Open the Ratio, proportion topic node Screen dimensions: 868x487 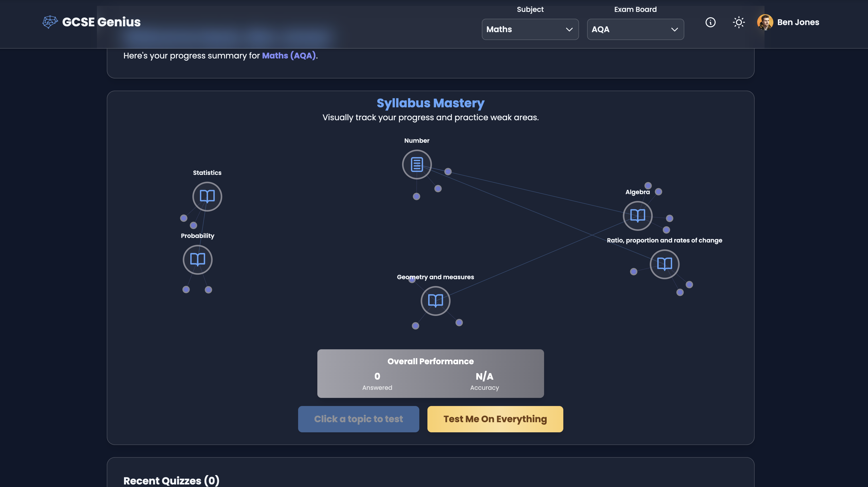pyautogui.click(x=664, y=264)
